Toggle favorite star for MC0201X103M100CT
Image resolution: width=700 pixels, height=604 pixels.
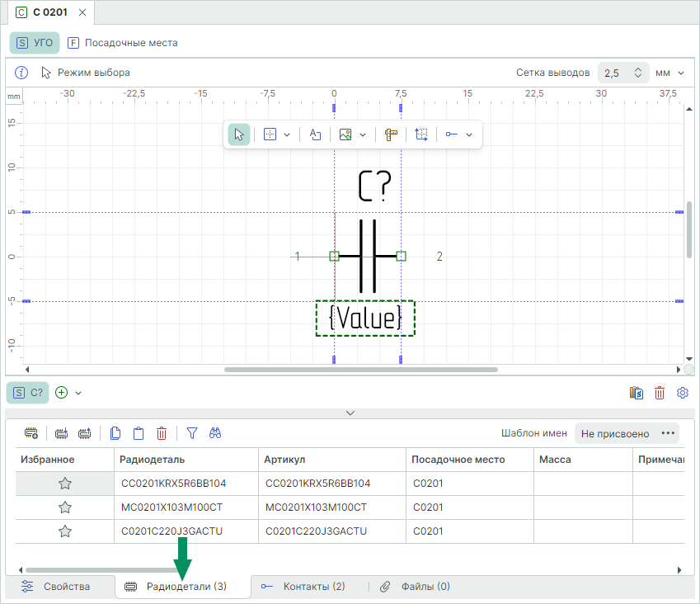pyautogui.click(x=65, y=507)
